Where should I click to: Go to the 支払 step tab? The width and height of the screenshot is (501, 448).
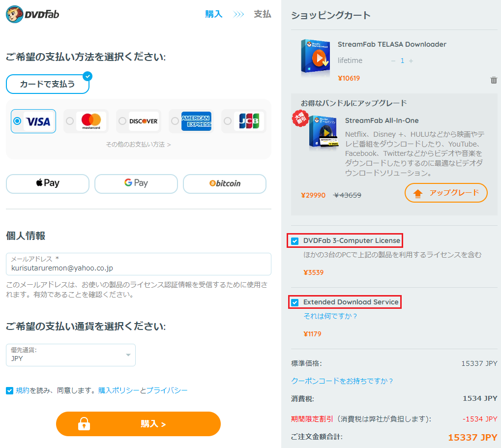[x=263, y=14]
